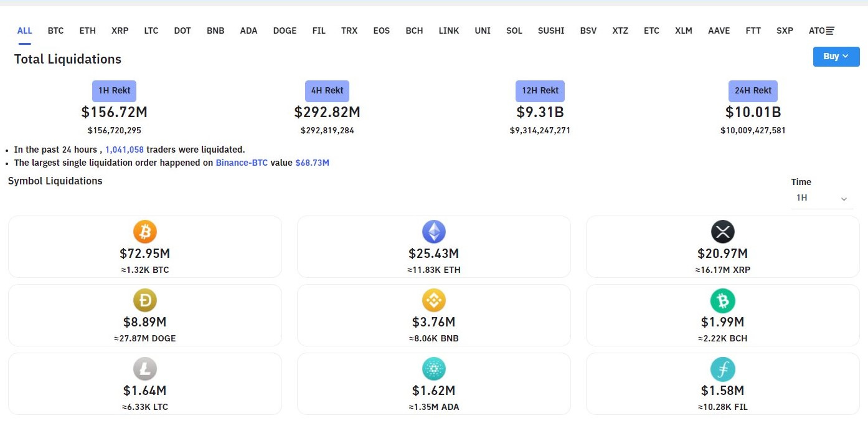Click the ≈2.22K BCH amount
Screen dimensions: 868x428
tap(723, 338)
